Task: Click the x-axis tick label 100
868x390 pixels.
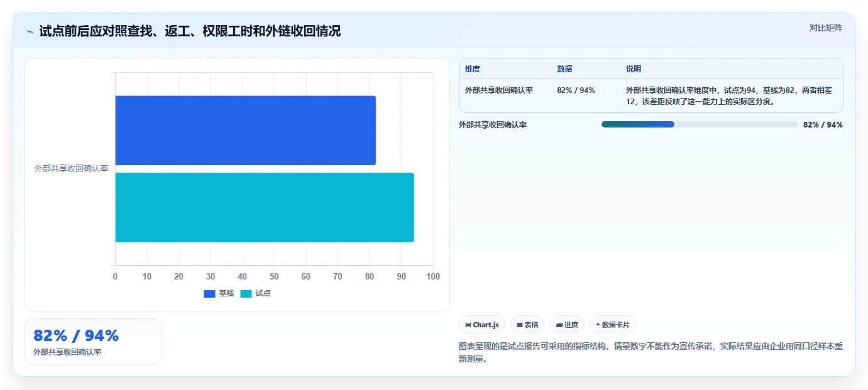Action: tap(433, 277)
